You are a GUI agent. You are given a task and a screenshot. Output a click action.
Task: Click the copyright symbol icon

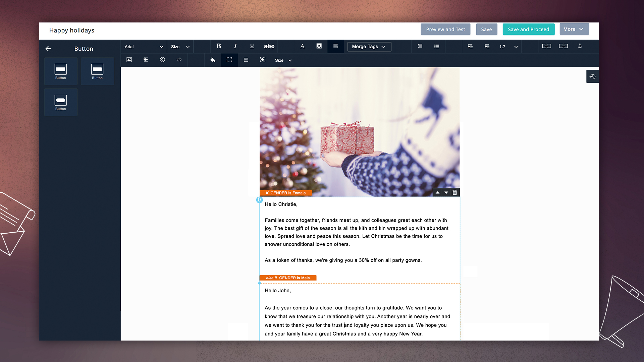click(162, 60)
